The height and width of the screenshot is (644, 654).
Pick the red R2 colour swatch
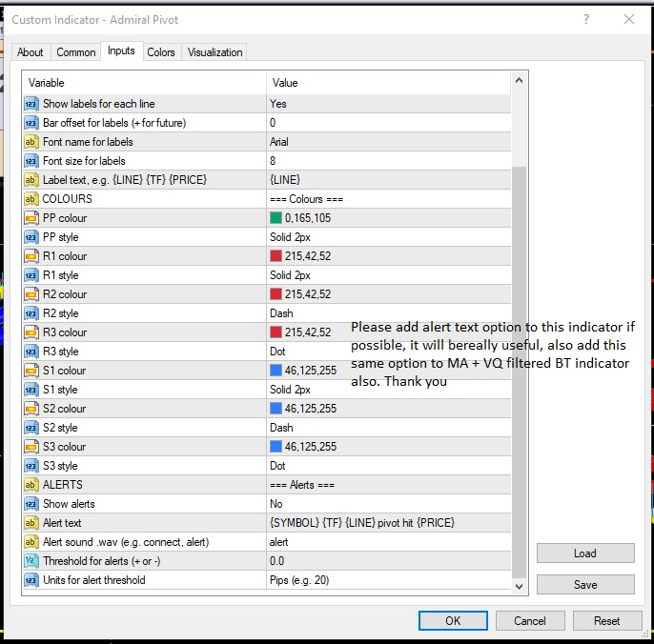coord(276,294)
